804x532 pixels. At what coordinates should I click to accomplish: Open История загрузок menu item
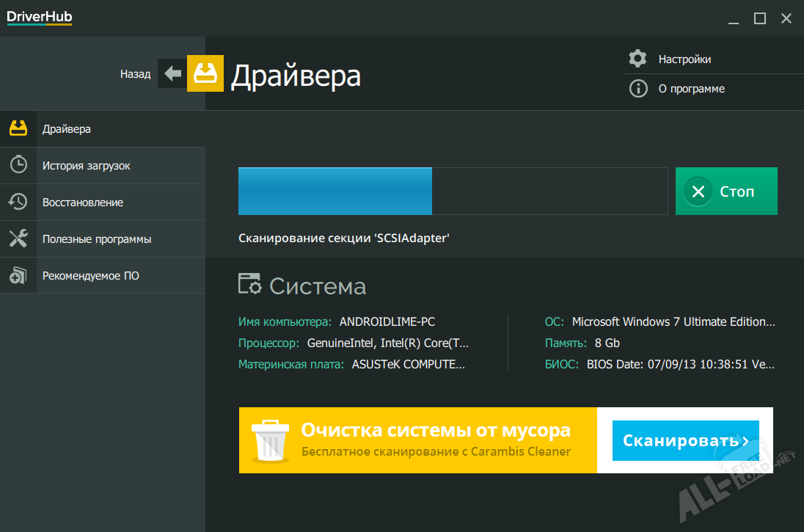point(86,166)
